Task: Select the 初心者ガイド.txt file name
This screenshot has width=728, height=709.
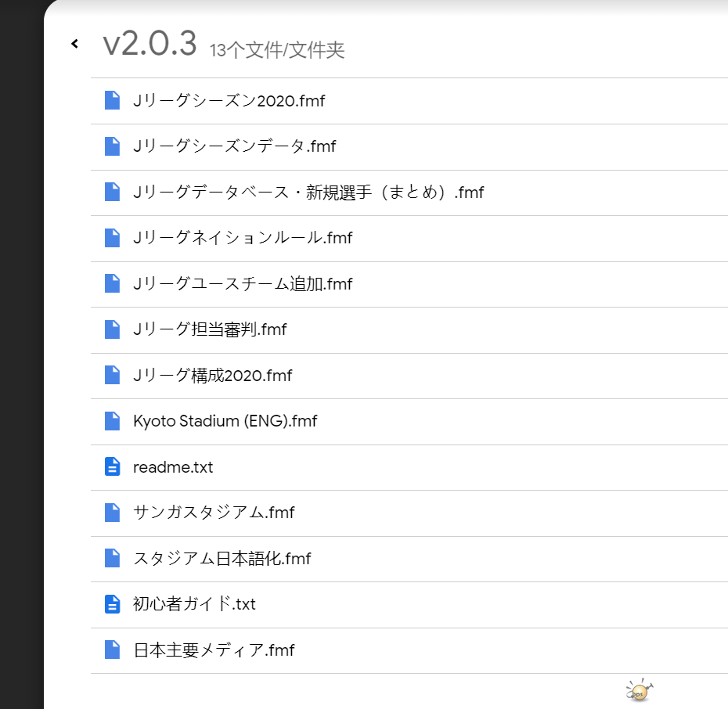Action: pyautogui.click(x=194, y=604)
